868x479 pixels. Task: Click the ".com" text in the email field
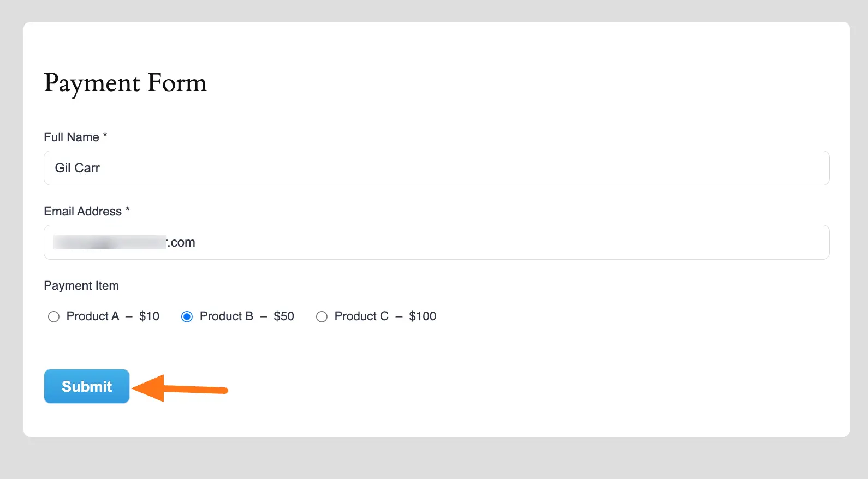(x=182, y=242)
